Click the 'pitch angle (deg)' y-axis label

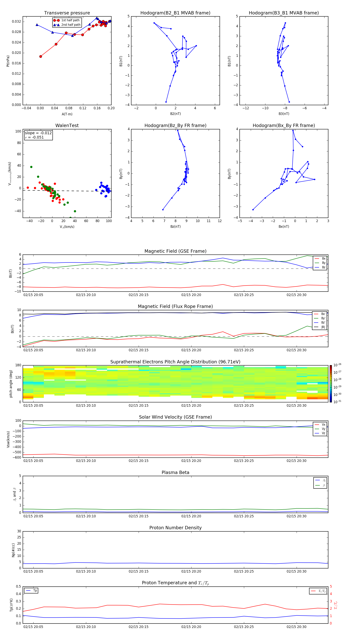11,384
